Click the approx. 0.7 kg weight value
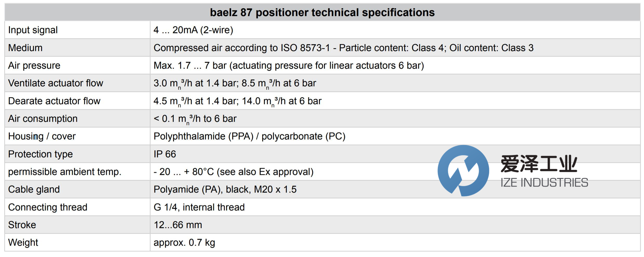 (x=184, y=242)
